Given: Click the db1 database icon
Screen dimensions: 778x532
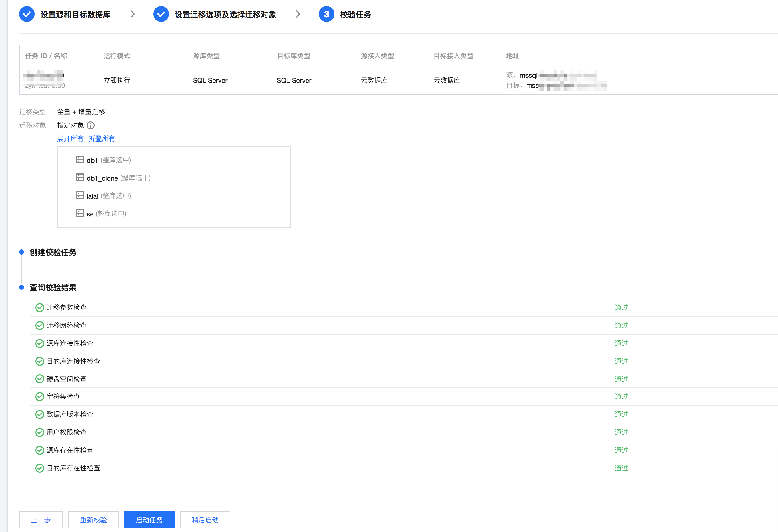Looking at the screenshot, I should [x=80, y=160].
